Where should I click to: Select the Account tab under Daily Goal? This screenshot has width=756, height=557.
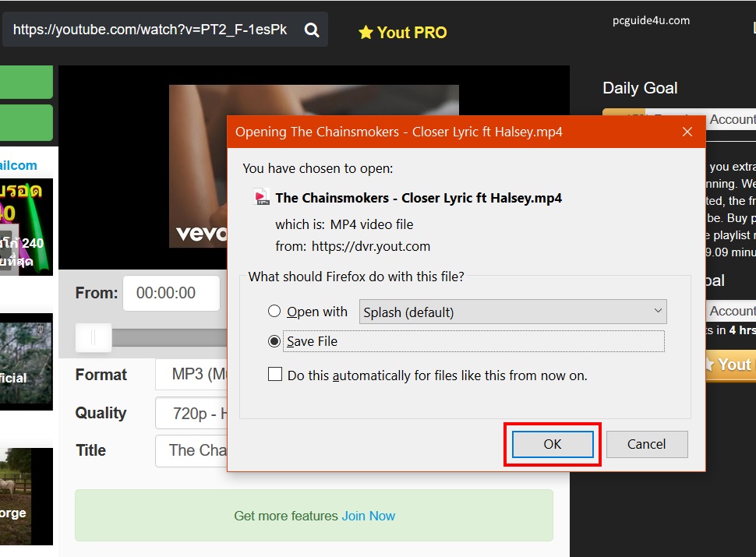pos(732,119)
